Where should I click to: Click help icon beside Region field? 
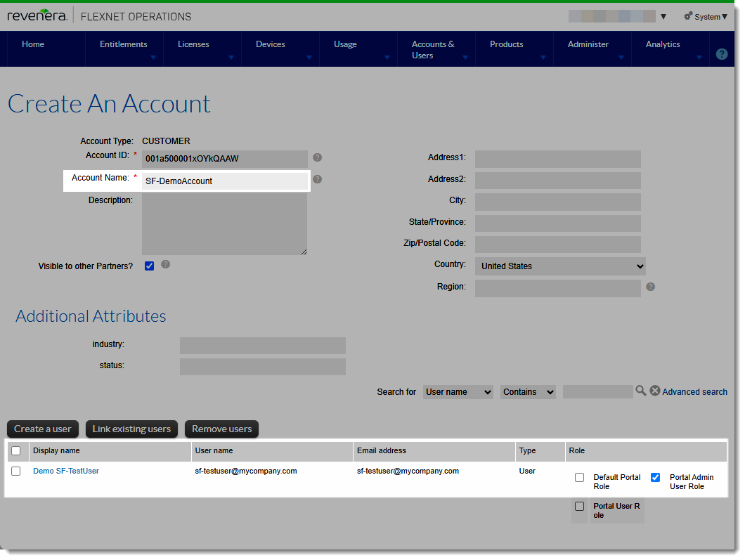click(x=650, y=287)
